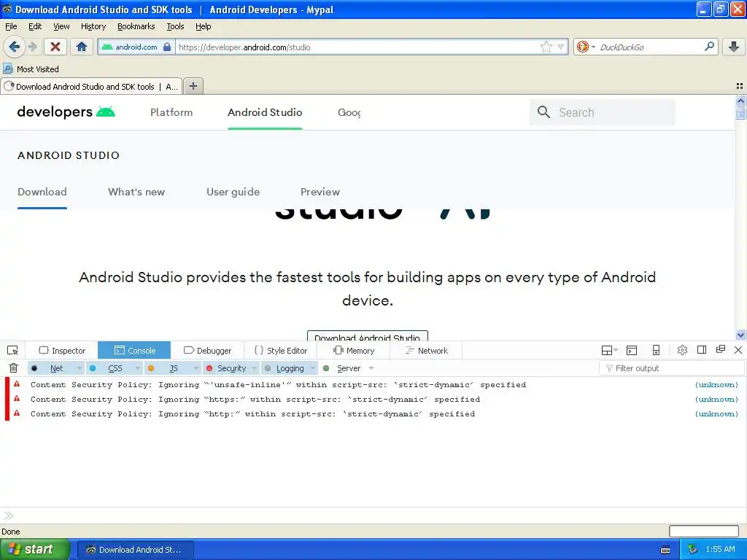Open the Bookmarks menu
This screenshot has height=560, width=747.
click(136, 26)
